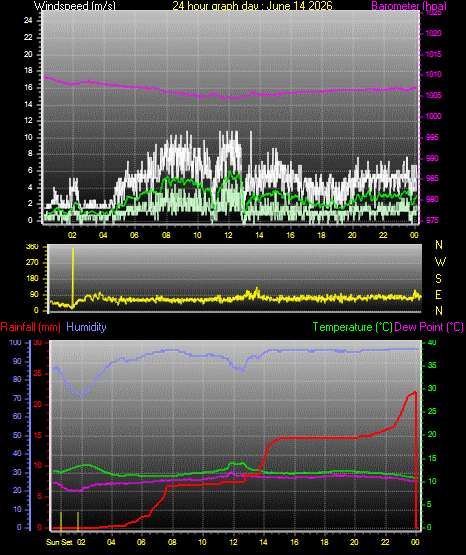Click the Dew Point (°C) legend label
Viewport: 466px width, 555px height.
point(429,327)
